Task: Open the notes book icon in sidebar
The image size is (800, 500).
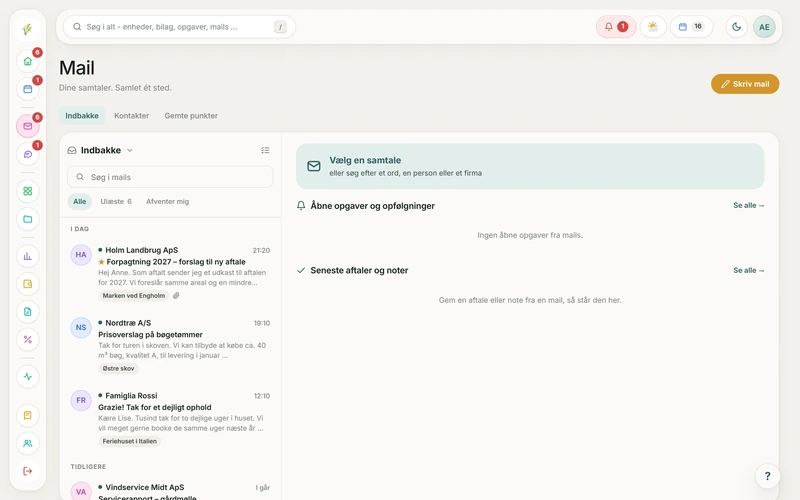Action: [x=28, y=415]
